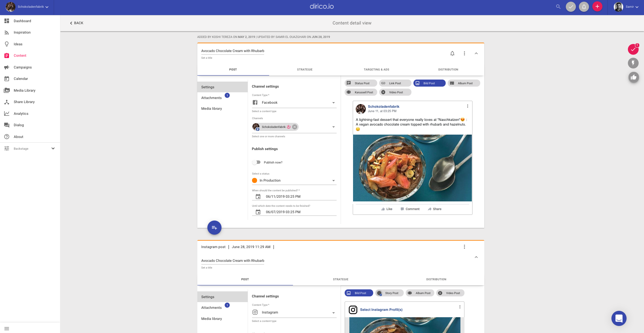Switch to STRATEGIE tab of Instagram post

coord(341,279)
